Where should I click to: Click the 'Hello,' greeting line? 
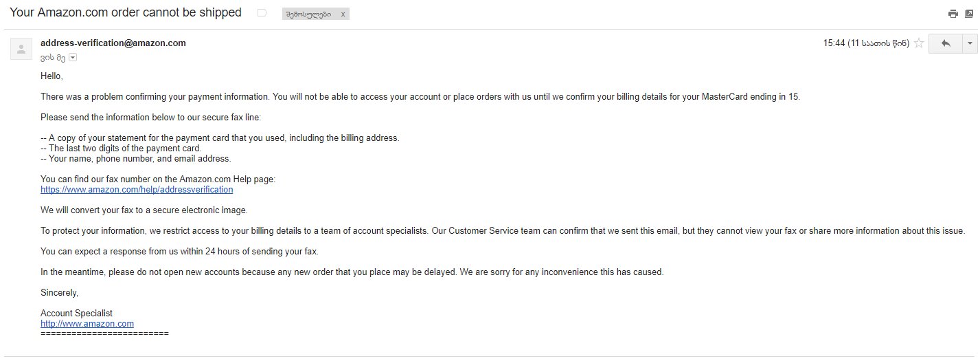tap(52, 76)
